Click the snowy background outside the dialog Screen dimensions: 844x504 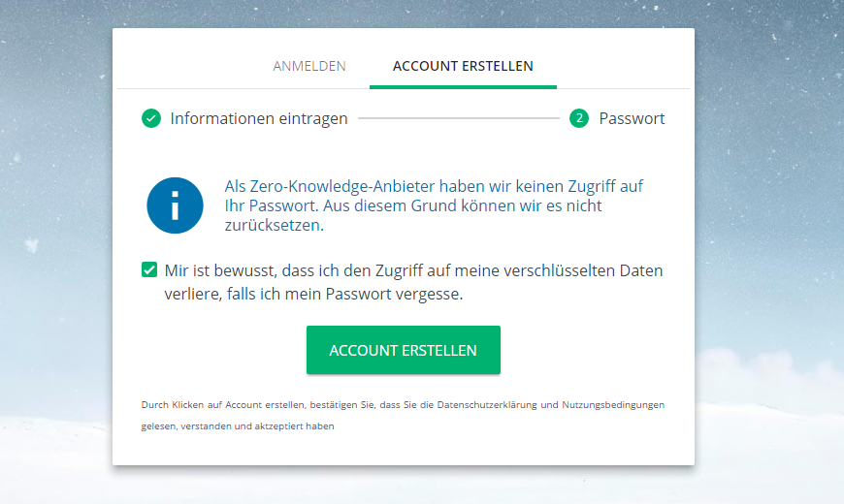[766, 242]
